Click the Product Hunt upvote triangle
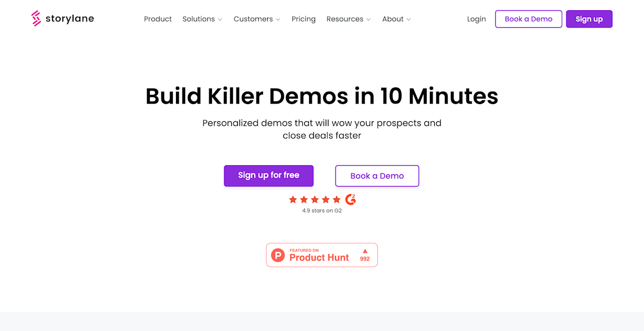Image resolution: width=644 pixels, height=331 pixels. [365, 251]
